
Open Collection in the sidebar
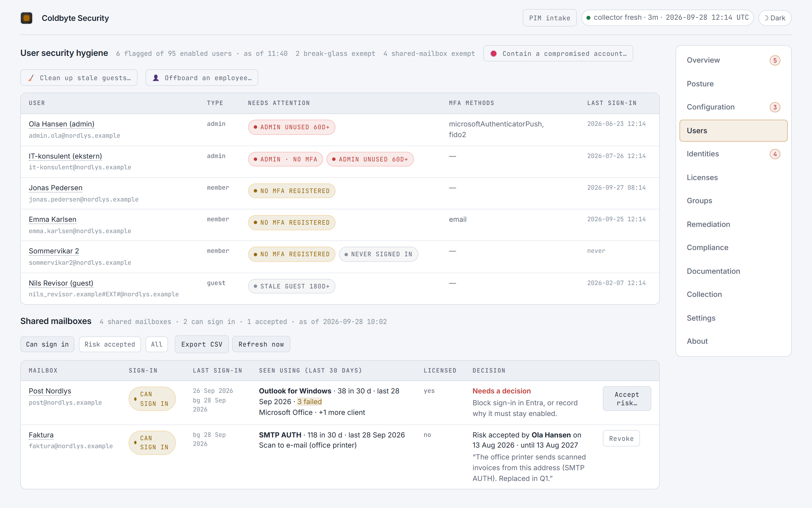(733, 294)
